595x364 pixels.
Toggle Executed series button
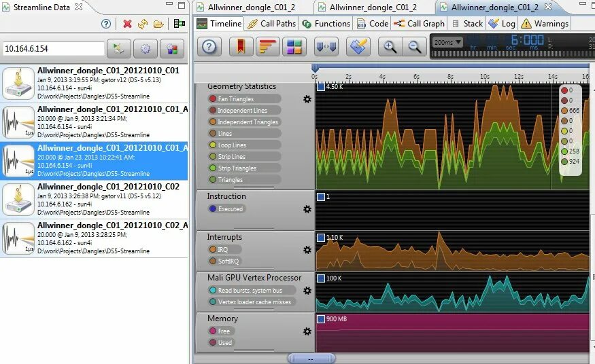pyautogui.click(x=226, y=208)
